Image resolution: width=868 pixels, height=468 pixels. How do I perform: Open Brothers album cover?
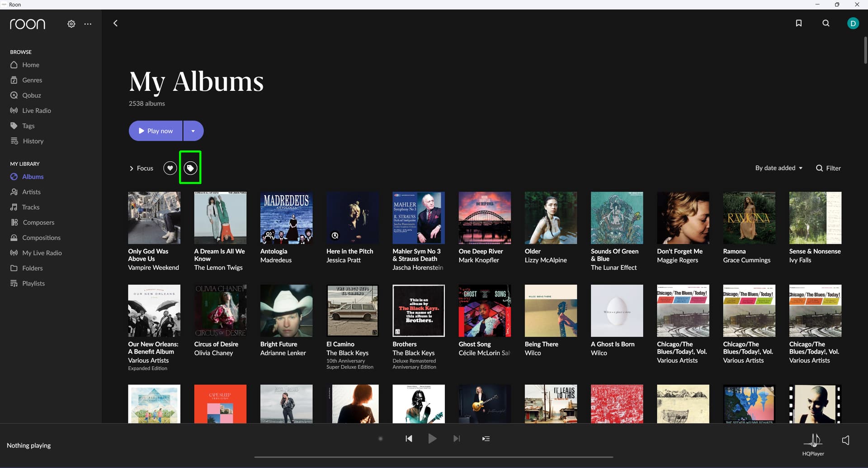coord(419,311)
